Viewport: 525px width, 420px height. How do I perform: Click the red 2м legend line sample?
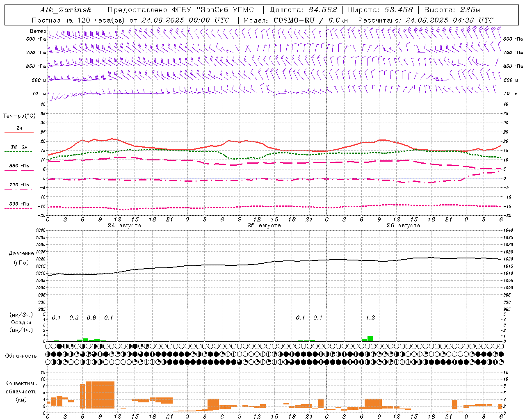click(x=19, y=132)
